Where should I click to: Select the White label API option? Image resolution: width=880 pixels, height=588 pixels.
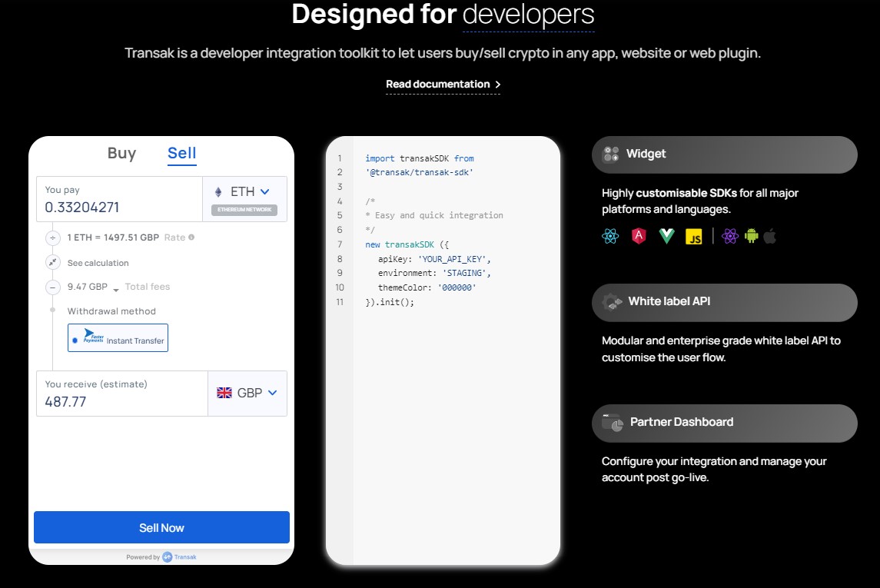724,302
